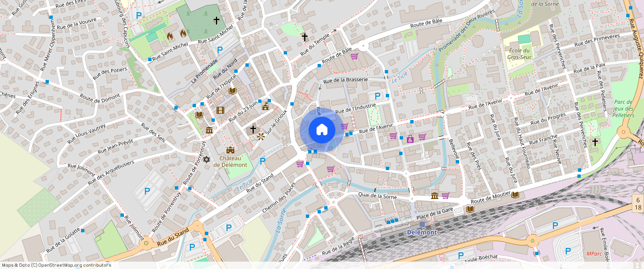
Task: Select the parking icon on Rue Saint-Michel
Action: (x=220, y=49)
